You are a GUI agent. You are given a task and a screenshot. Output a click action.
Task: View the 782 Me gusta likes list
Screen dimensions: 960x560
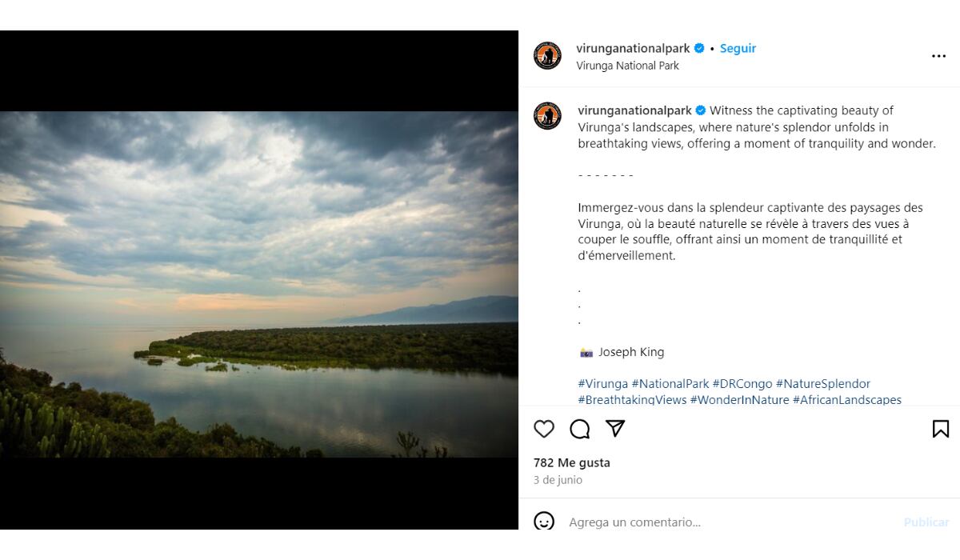572,462
